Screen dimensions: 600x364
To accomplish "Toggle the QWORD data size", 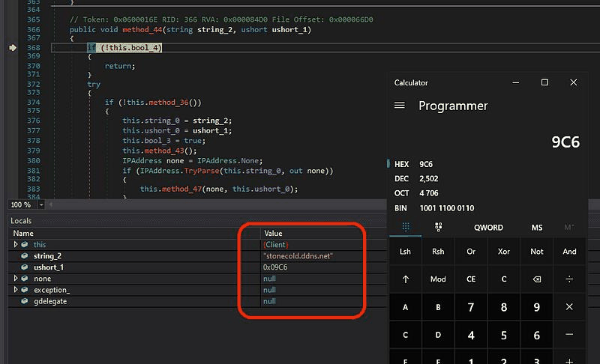I will click(x=488, y=228).
